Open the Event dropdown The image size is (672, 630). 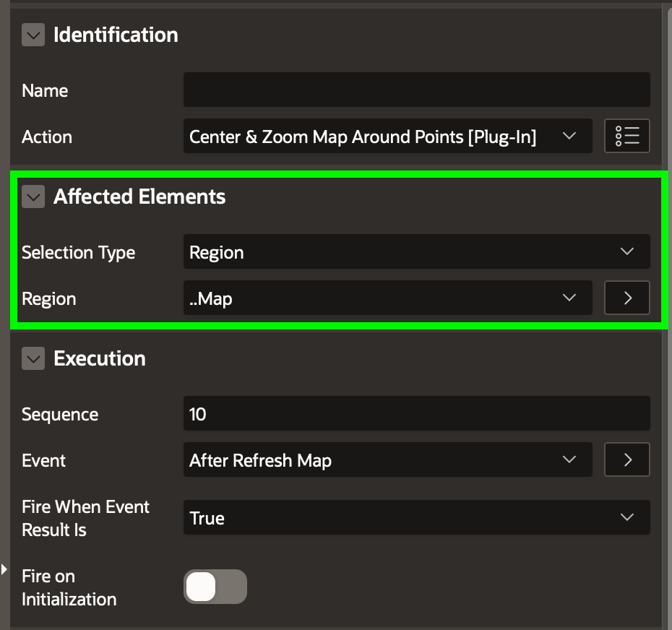coord(387,460)
